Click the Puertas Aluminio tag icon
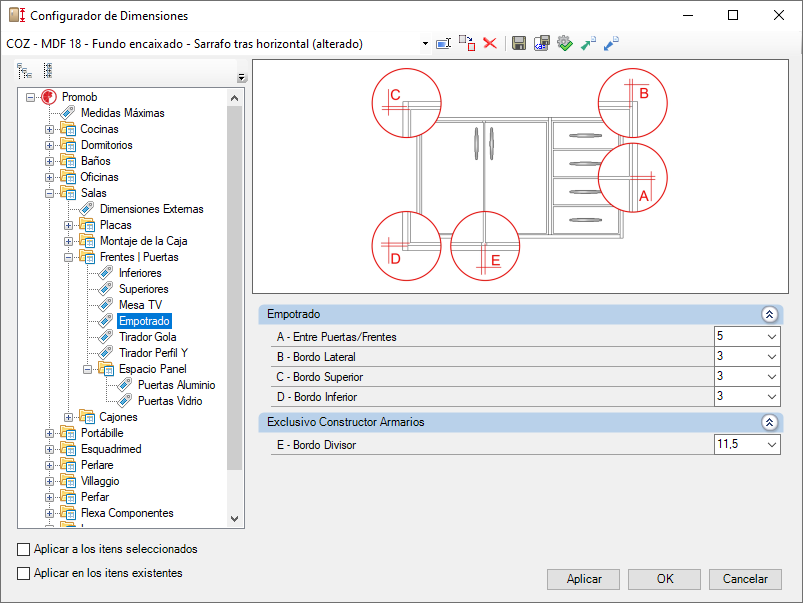Screen dimensions: 803x603 124,385
